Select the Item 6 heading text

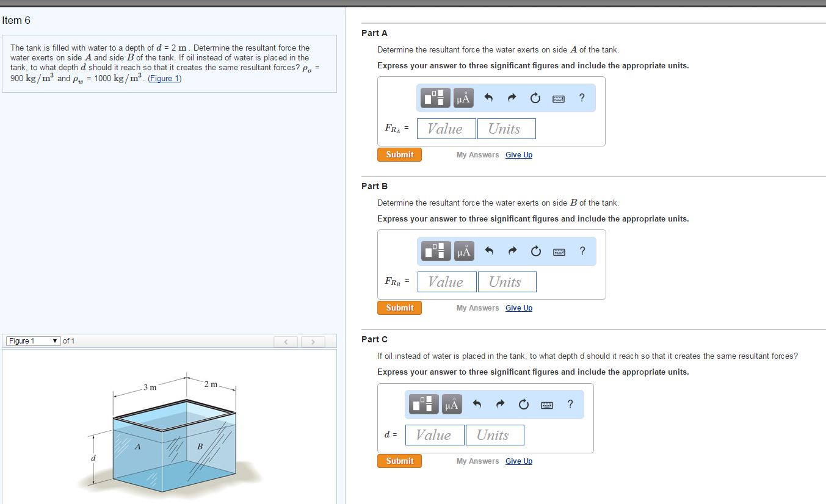16,20
